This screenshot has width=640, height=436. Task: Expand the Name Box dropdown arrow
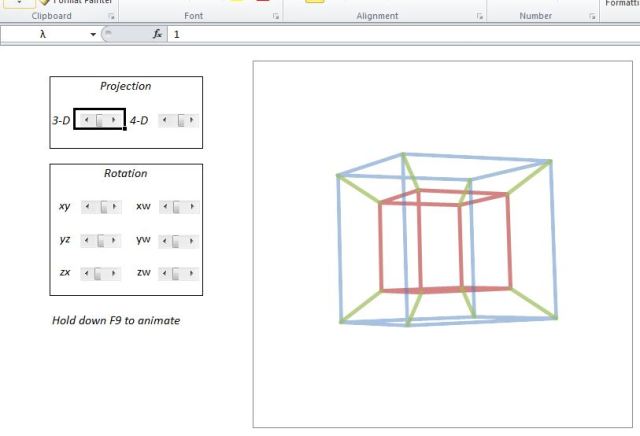pos(93,34)
